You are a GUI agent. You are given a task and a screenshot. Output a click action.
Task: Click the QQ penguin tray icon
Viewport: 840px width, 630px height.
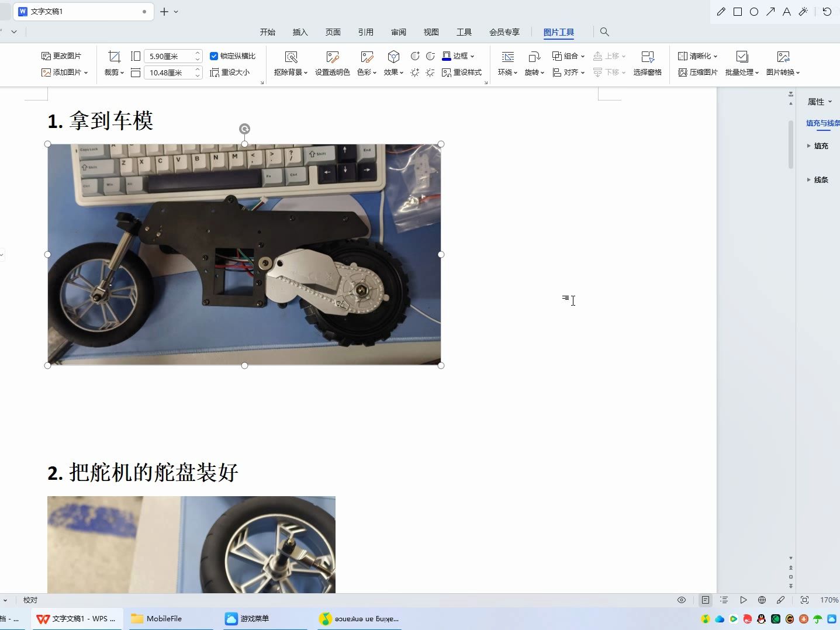761,619
